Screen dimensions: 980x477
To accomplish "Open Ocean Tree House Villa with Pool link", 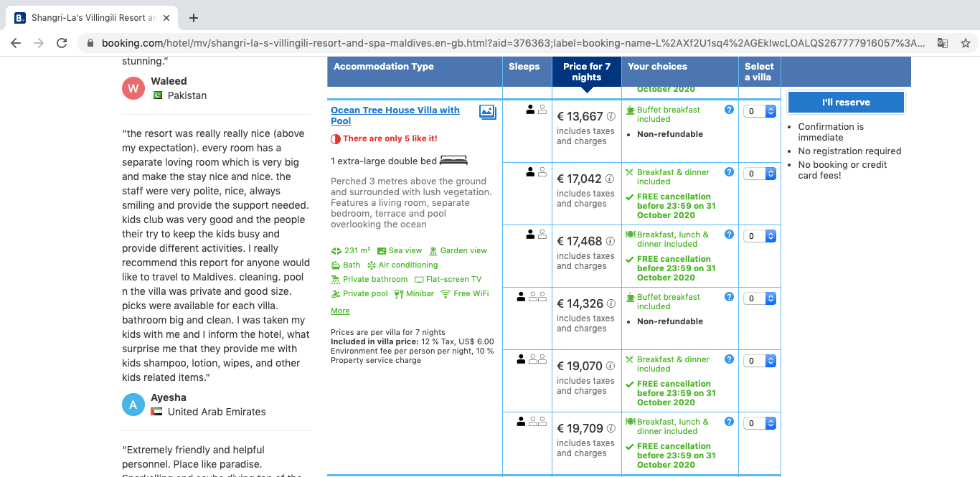I will (x=395, y=115).
